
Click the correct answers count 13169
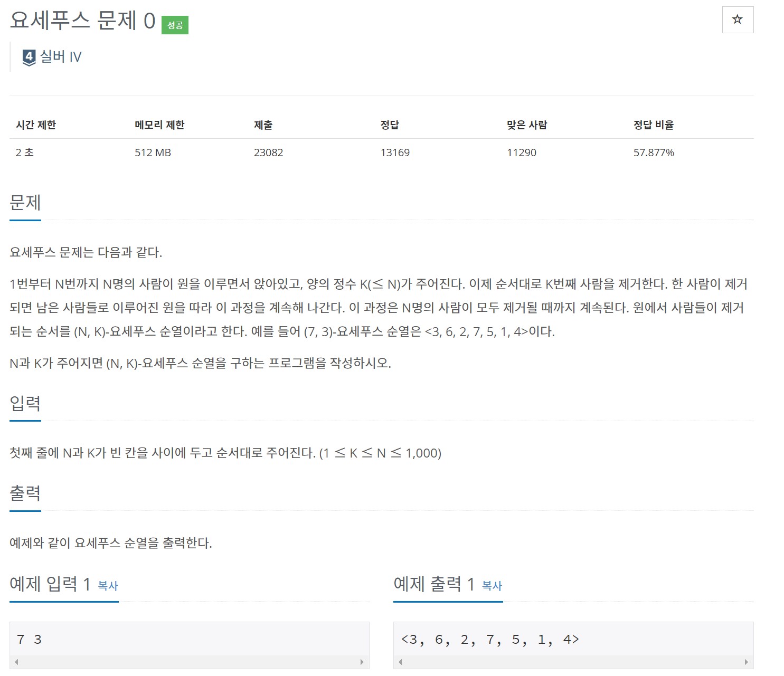click(x=395, y=153)
